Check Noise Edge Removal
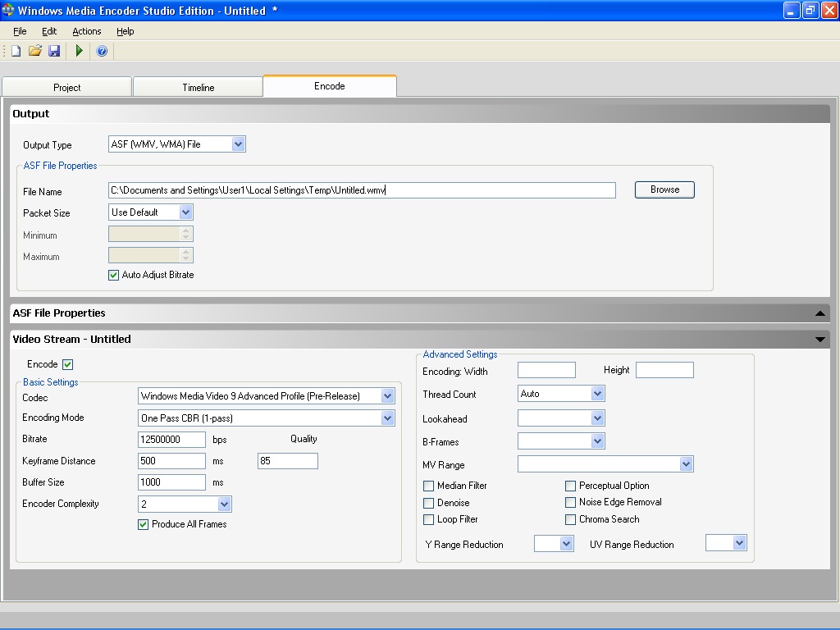Viewport: 840px width, 630px height. pyautogui.click(x=571, y=503)
